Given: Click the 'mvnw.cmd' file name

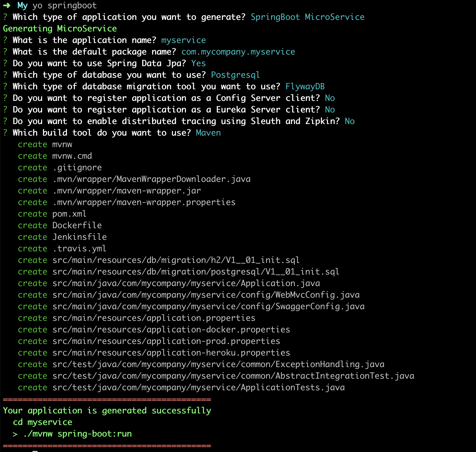Looking at the screenshot, I should pyautogui.click(x=72, y=156).
